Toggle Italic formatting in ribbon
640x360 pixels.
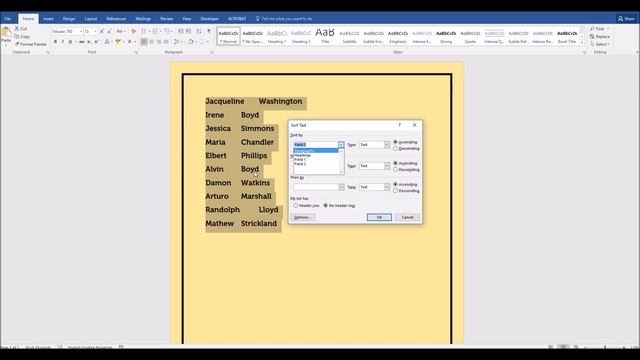tap(62, 42)
